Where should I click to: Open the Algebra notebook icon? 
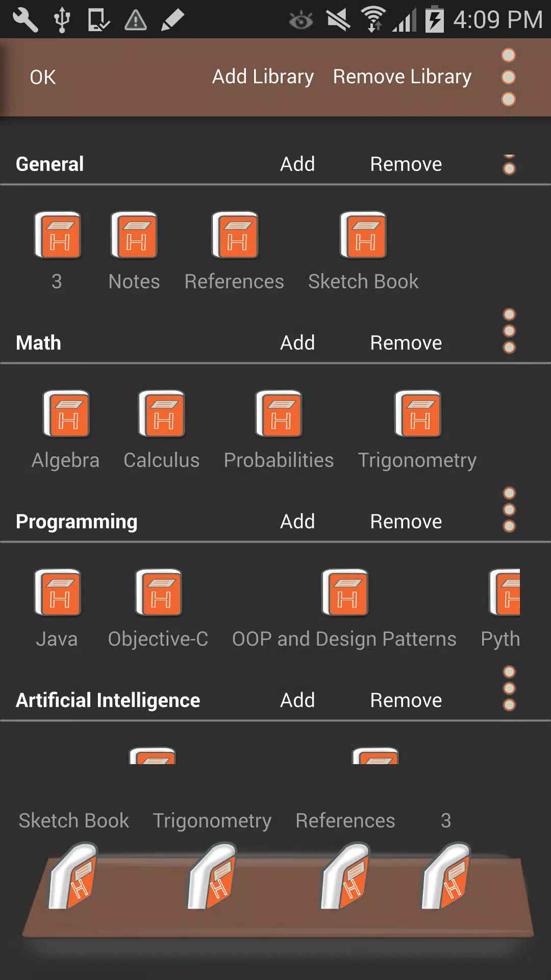pyautogui.click(x=66, y=414)
